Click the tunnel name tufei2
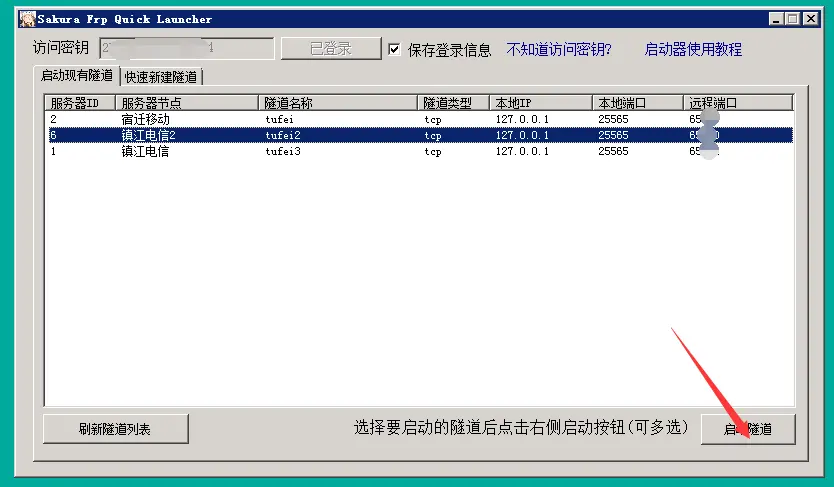 [x=283, y=135]
